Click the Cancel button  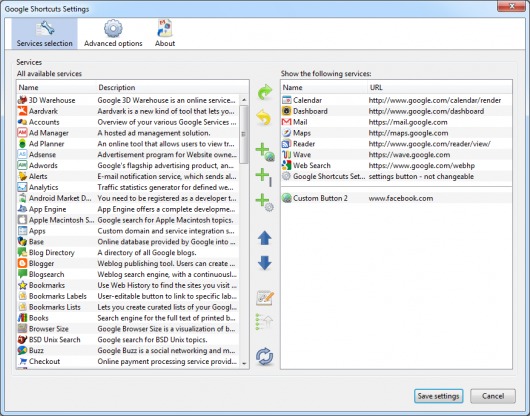tap(493, 396)
